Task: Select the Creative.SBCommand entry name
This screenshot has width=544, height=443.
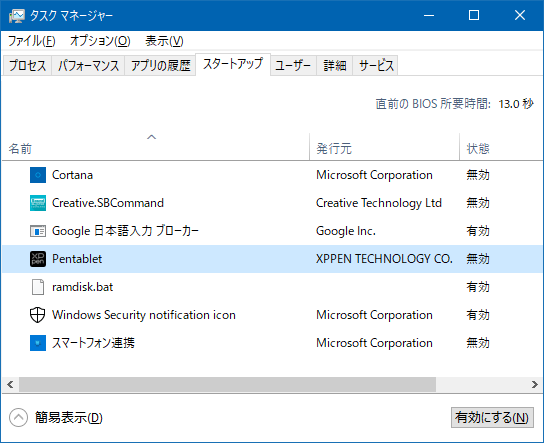Action: pos(108,203)
